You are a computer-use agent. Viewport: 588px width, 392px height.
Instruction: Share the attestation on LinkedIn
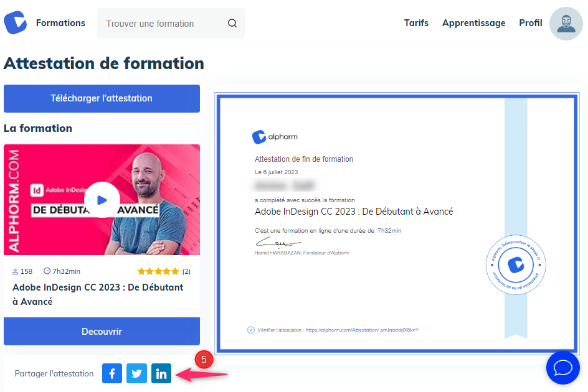point(161,373)
